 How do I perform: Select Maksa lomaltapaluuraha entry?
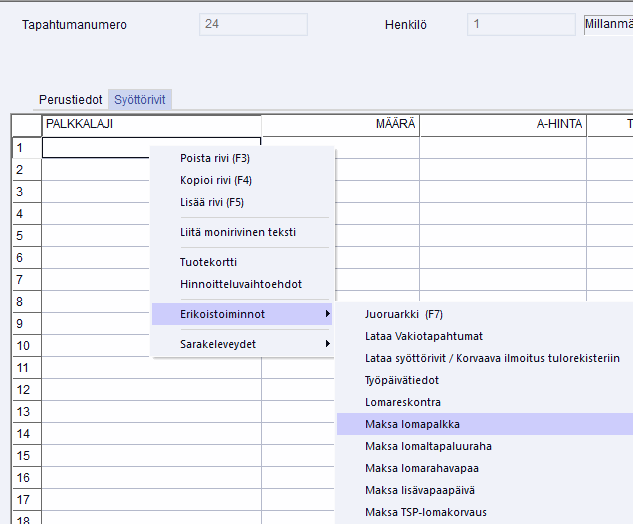click(x=428, y=446)
